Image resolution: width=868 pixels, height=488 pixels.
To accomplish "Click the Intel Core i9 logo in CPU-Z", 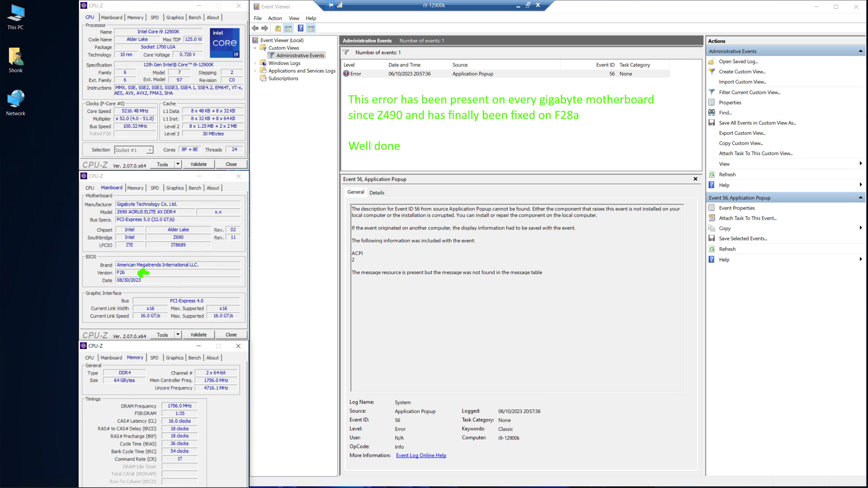I will 225,43.
